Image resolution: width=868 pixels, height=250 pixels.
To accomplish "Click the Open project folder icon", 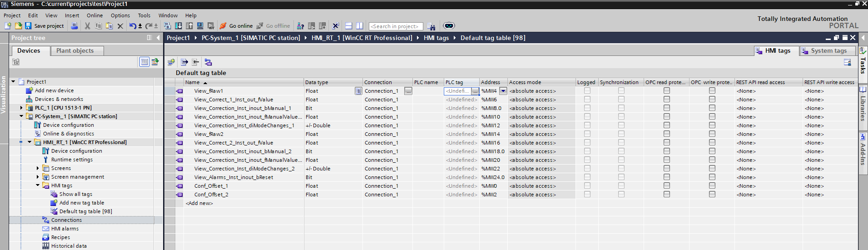I will pyautogui.click(x=18, y=26).
